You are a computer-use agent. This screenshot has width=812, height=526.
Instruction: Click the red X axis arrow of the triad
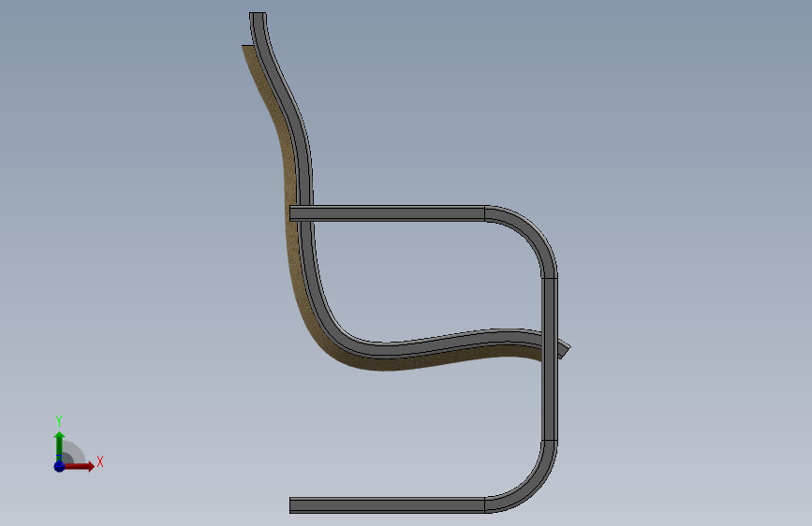80,466
